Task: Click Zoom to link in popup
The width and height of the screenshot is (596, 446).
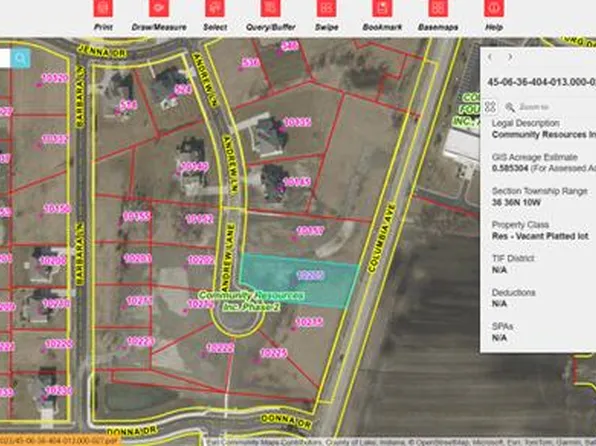Action: tap(527, 107)
